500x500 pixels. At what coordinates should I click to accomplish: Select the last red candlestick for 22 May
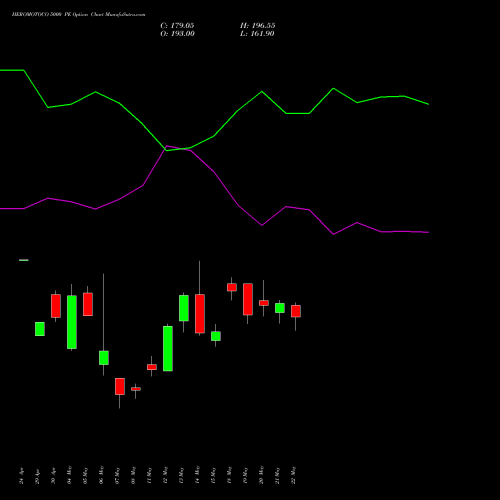click(296, 311)
